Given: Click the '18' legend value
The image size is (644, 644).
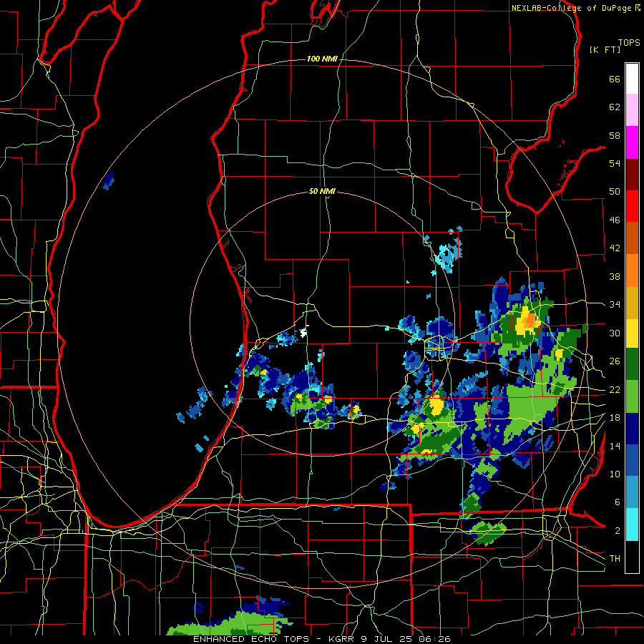Looking at the screenshot, I should click(x=615, y=418).
